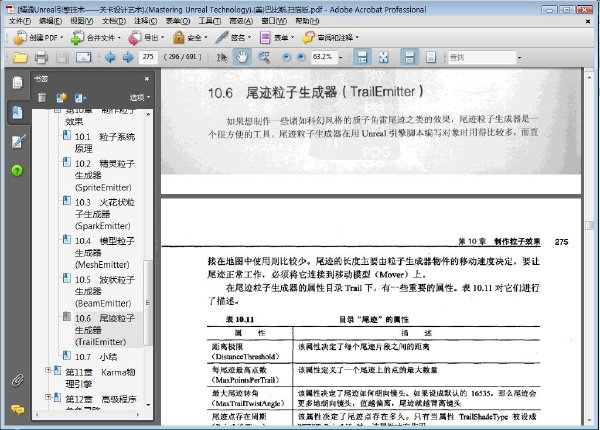Click the zoom percentage field 63.2%
Image resolution: width=600 pixels, height=430 pixels.
pos(323,57)
